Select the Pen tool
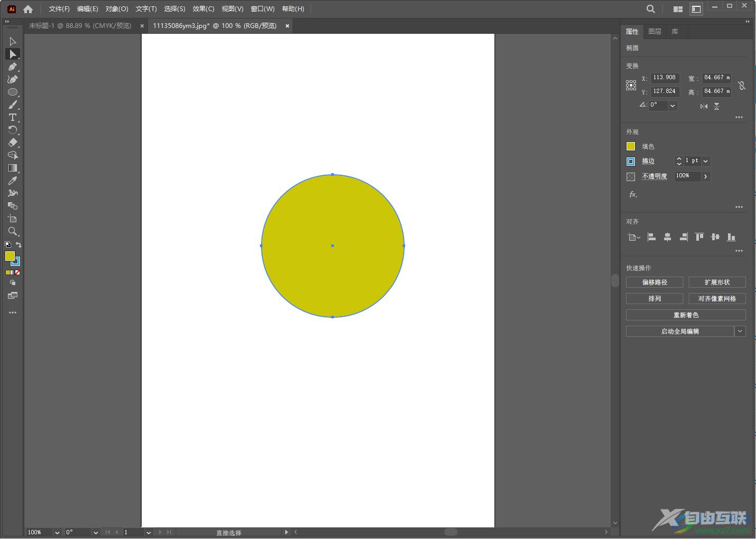The height and width of the screenshot is (539, 756). tap(13, 67)
